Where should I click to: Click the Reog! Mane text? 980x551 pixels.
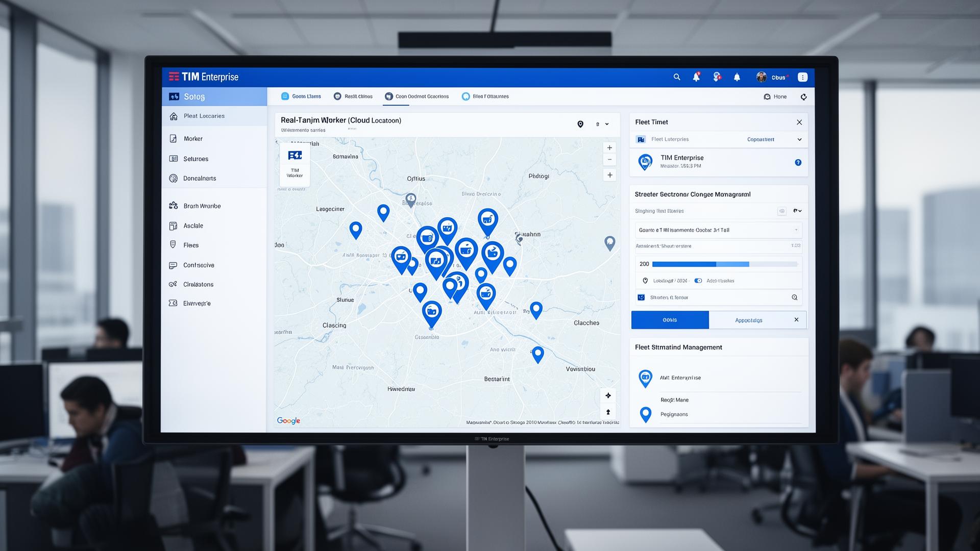pyautogui.click(x=674, y=400)
